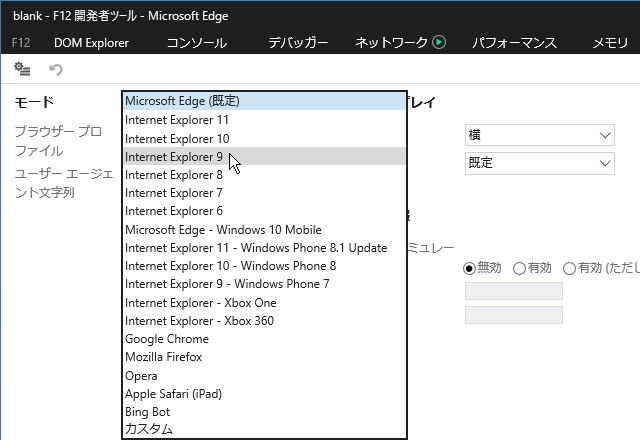The height and width of the screenshot is (440, 640).
Task: Click the ユーザー エージェント文字列 label
Action: pos(64,183)
